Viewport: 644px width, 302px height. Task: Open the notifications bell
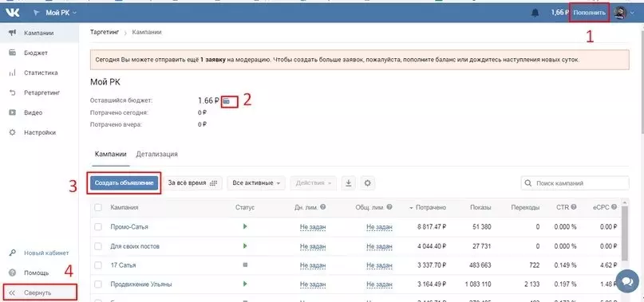pos(535,13)
